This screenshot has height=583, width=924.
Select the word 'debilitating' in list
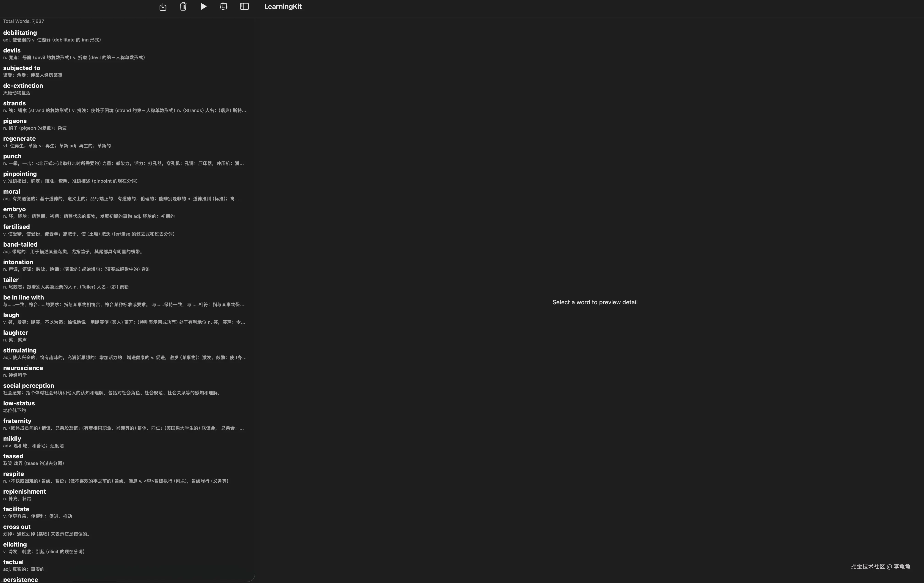click(x=20, y=33)
